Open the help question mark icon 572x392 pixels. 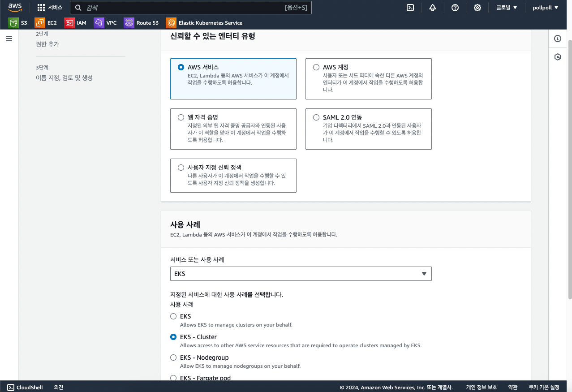pyautogui.click(x=455, y=8)
